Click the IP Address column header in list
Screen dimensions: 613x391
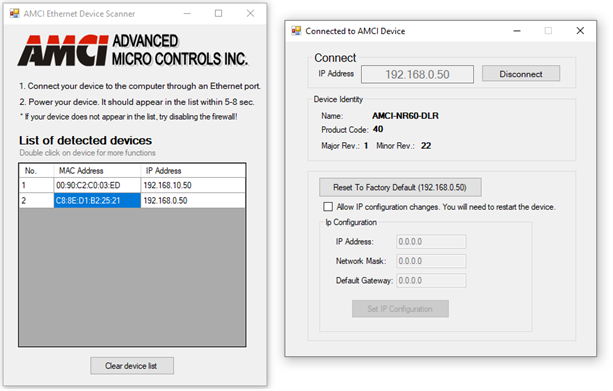coord(193,170)
